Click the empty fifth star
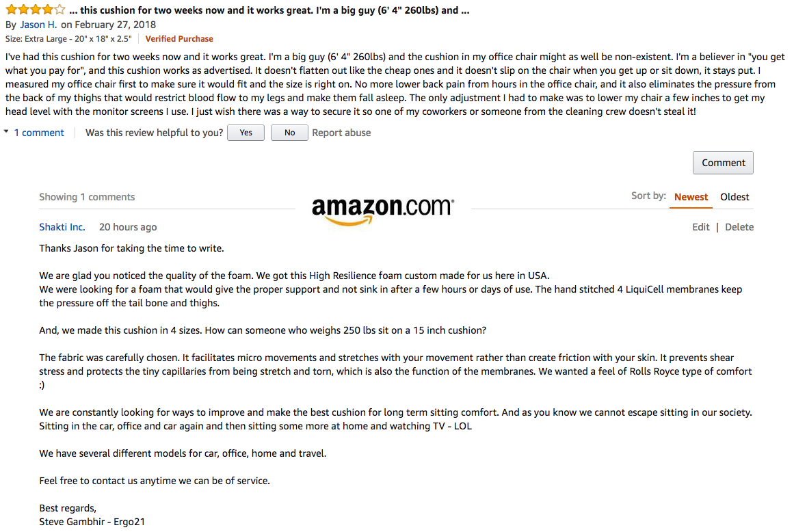794x532 pixels. (x=60, y=10)
